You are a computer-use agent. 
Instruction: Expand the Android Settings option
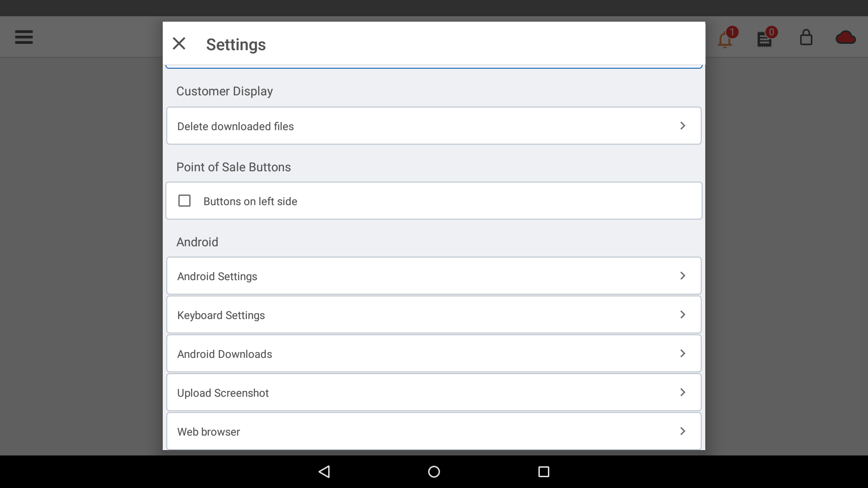(x=434, y=276)
